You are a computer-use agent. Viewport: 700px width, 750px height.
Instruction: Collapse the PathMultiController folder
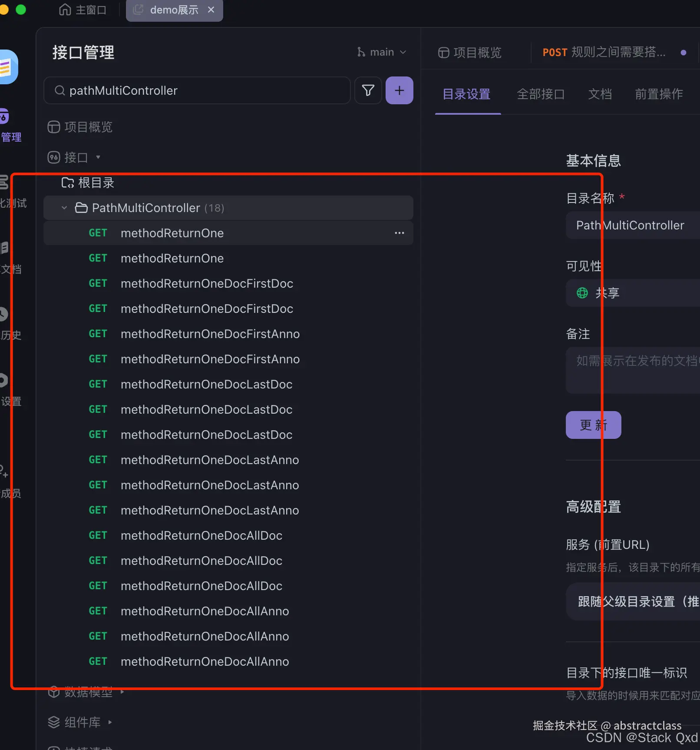(x=64, y=208)
